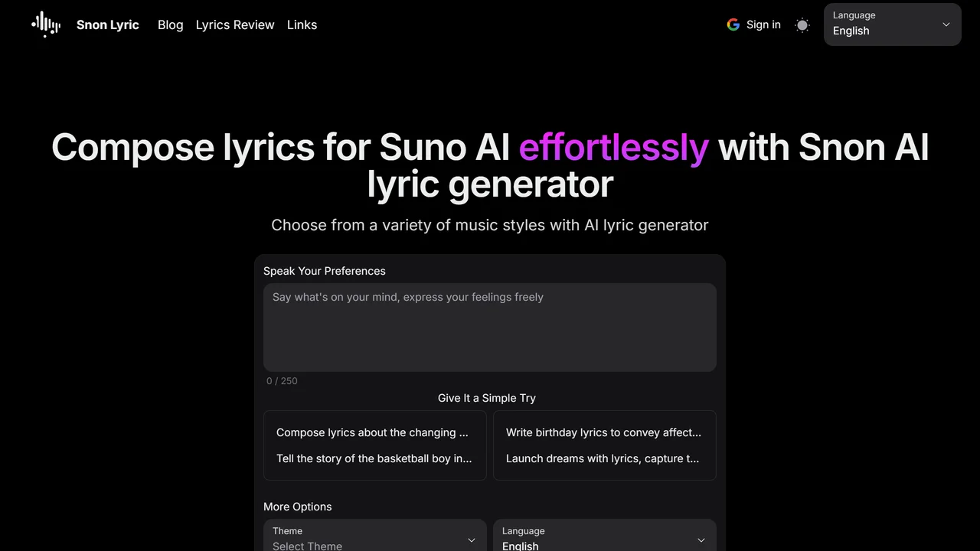Sign in with Google
980x551 pixels.
[754, 24]
